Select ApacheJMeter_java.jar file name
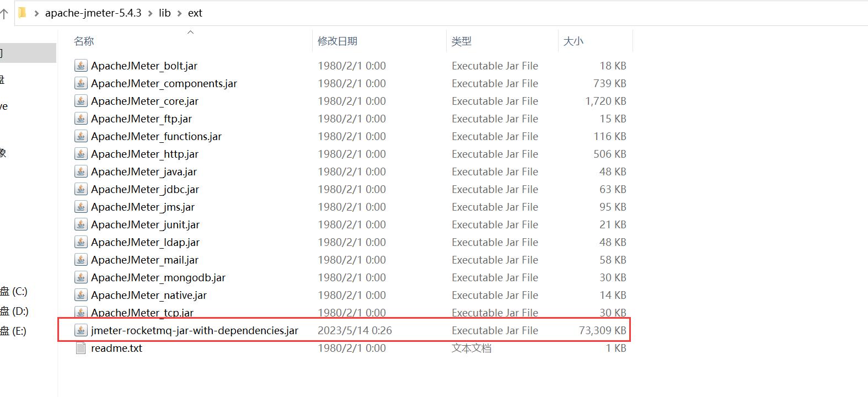 (144, 171)
